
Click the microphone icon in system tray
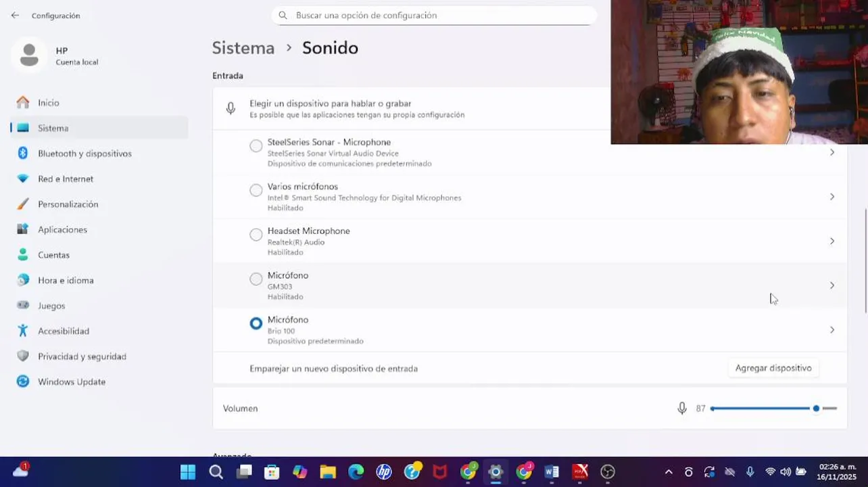pos(750,472)
